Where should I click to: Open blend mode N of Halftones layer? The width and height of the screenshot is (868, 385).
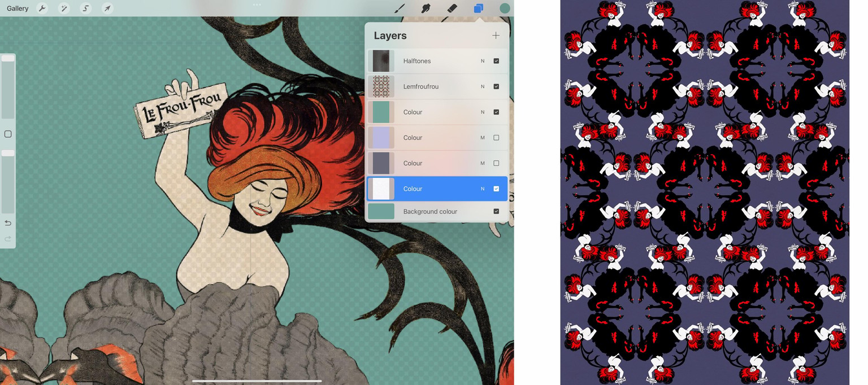click(483, 61)
